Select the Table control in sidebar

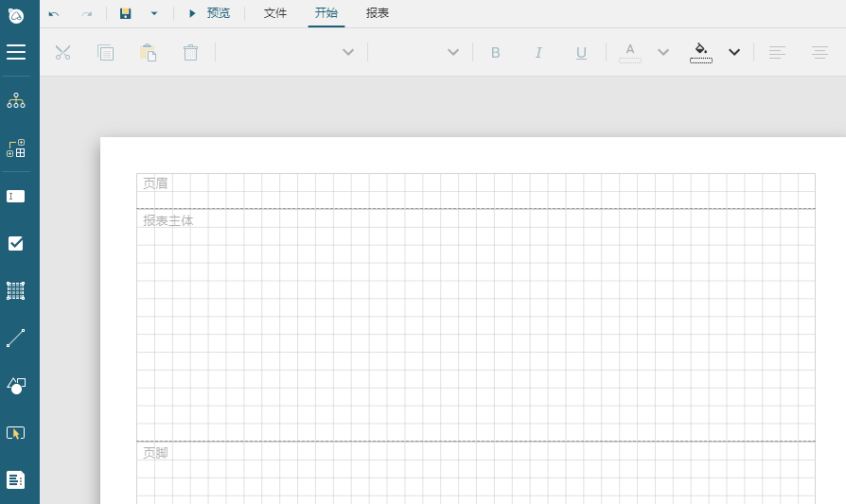(x=16, y=291)
